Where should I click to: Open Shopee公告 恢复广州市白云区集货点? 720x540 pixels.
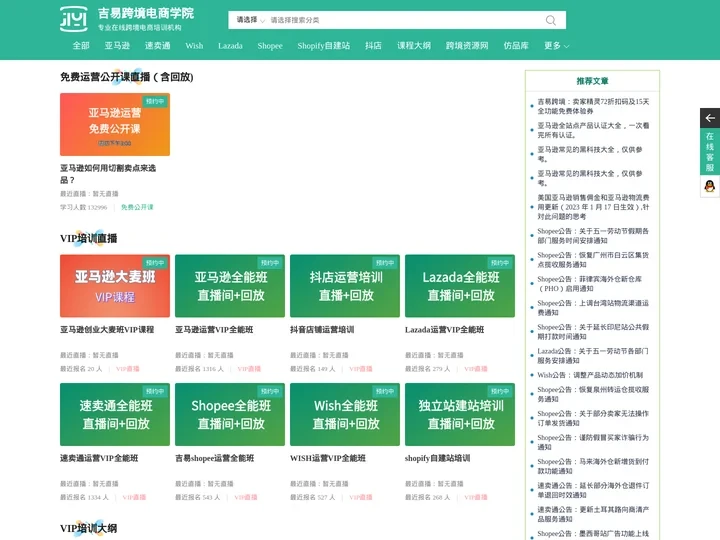(x=593, y=259)
